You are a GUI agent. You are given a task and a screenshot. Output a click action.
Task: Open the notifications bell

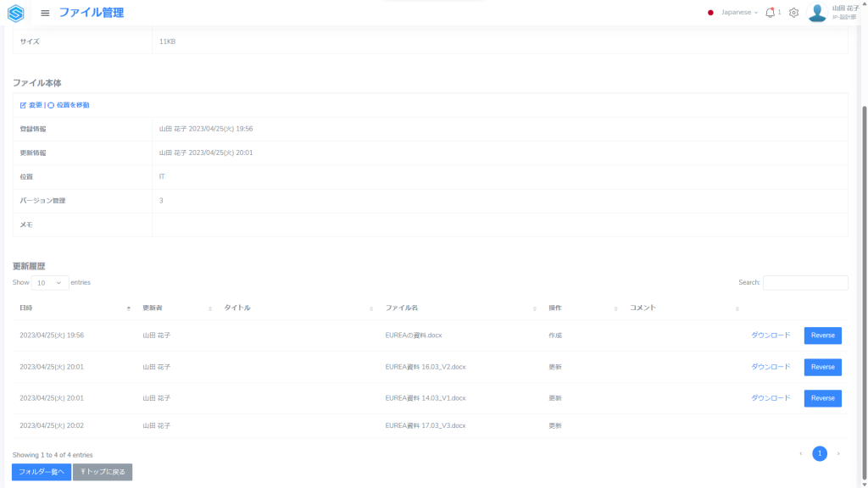pos(770,13)
